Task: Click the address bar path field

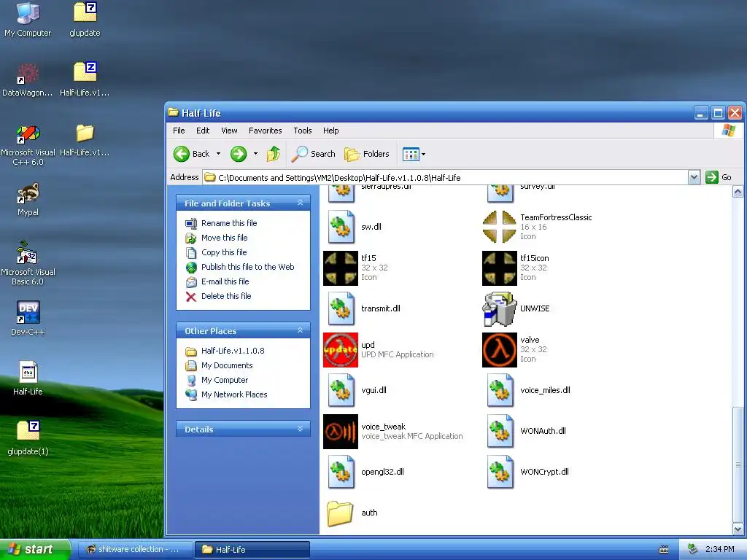Action: pos(445,178)
